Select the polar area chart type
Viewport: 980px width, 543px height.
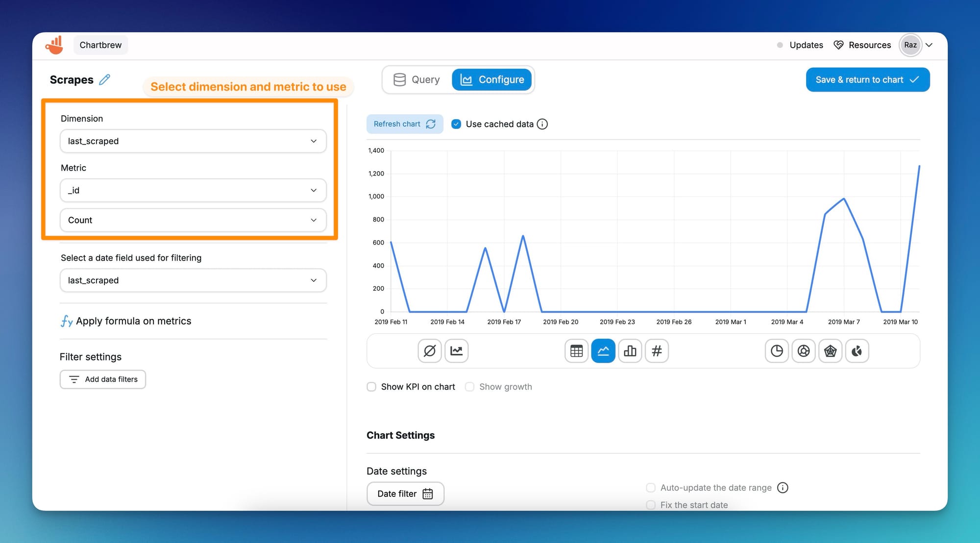857,351
